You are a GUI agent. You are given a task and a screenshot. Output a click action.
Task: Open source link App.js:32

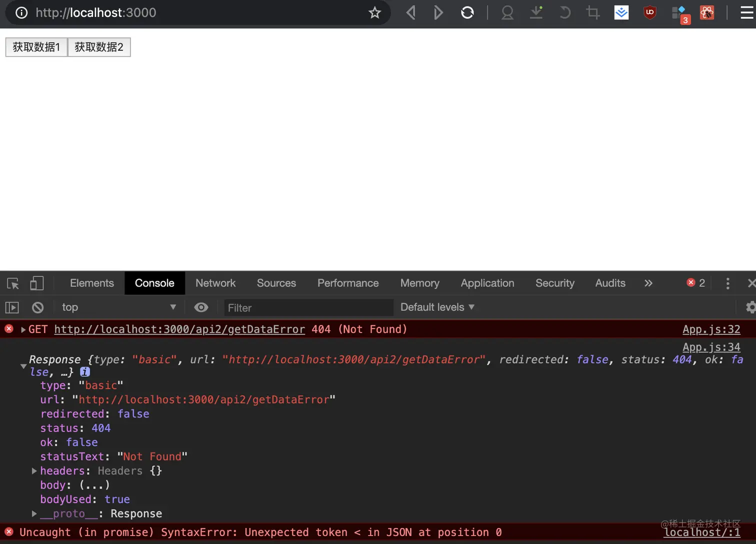[x=711, y=329]
